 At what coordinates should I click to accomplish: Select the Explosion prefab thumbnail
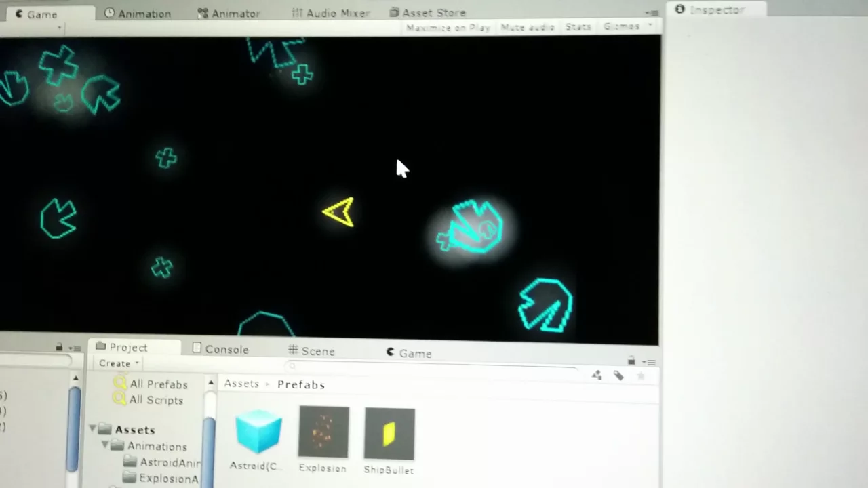pyautogui.click(x=323, y=432)
